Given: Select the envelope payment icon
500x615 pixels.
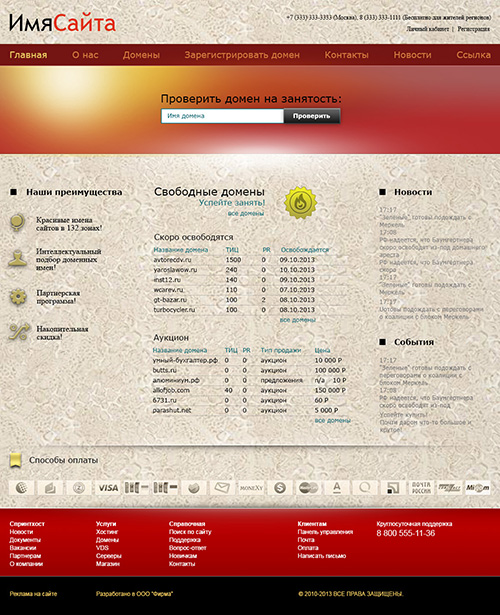Looking at the screenshot, I should 222,488.
